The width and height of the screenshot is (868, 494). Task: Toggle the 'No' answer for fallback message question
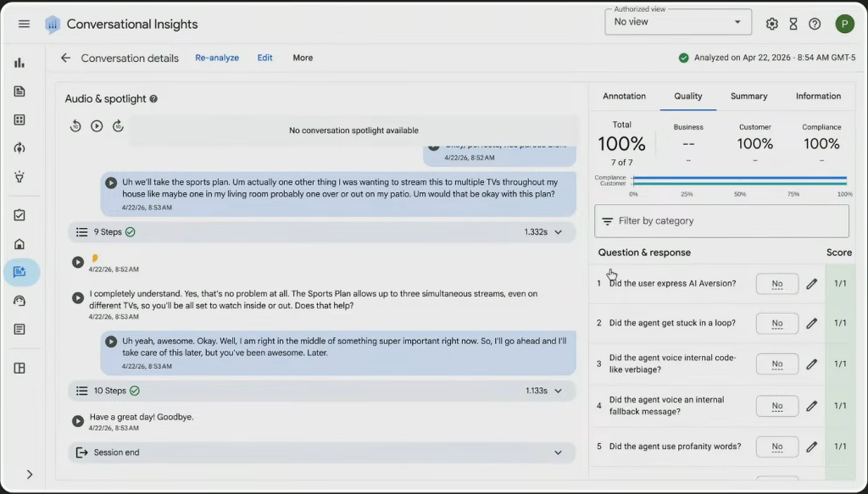click(x=776, y=406)
